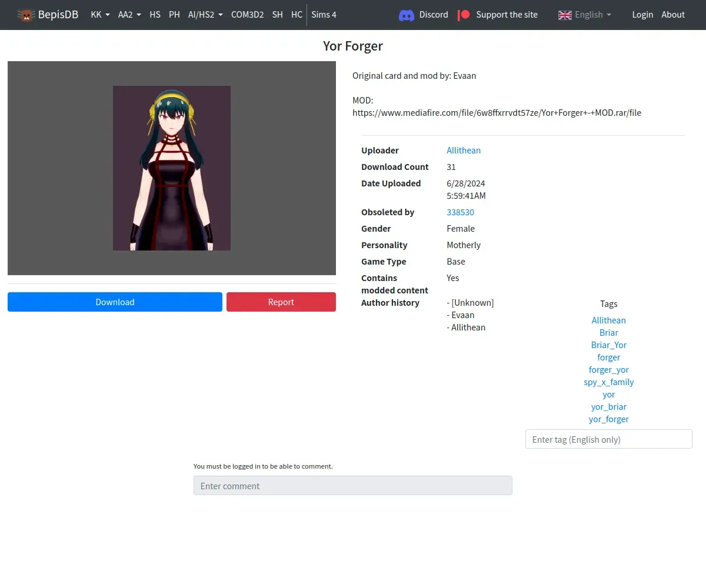Select the forger tag

(609, 358)
